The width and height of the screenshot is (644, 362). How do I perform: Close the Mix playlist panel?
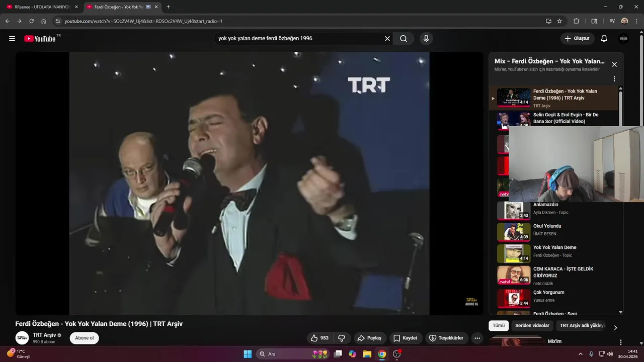tap(614, 64)
